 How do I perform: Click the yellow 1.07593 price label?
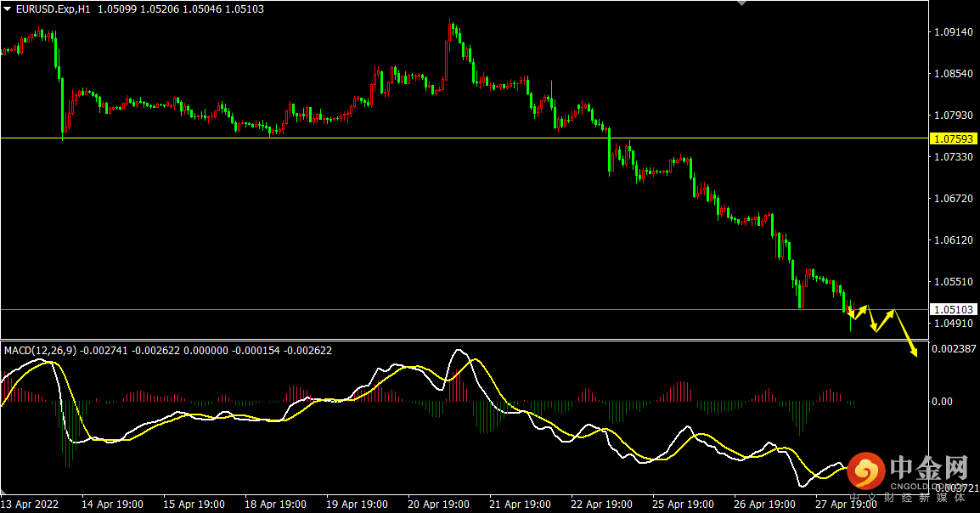coord(953,138)
